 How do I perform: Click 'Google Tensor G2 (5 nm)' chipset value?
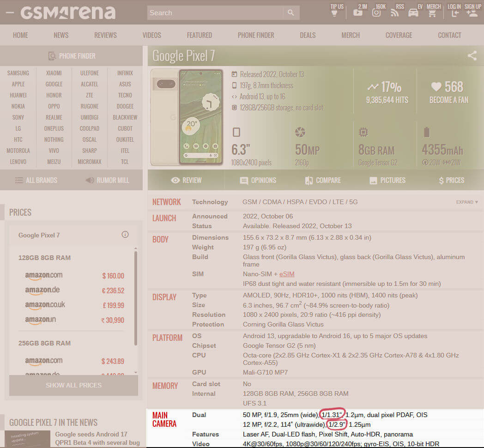coord(279,346)
